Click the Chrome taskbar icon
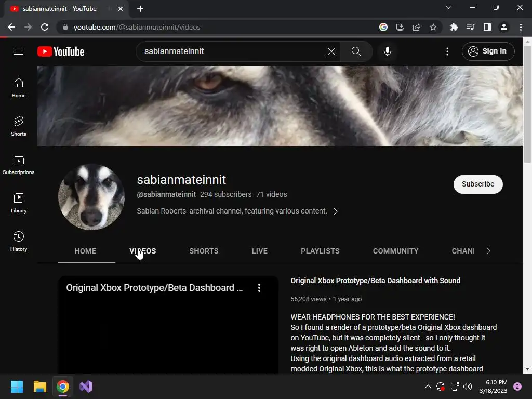Screen dimensions: 532x399 click(63, 387)
